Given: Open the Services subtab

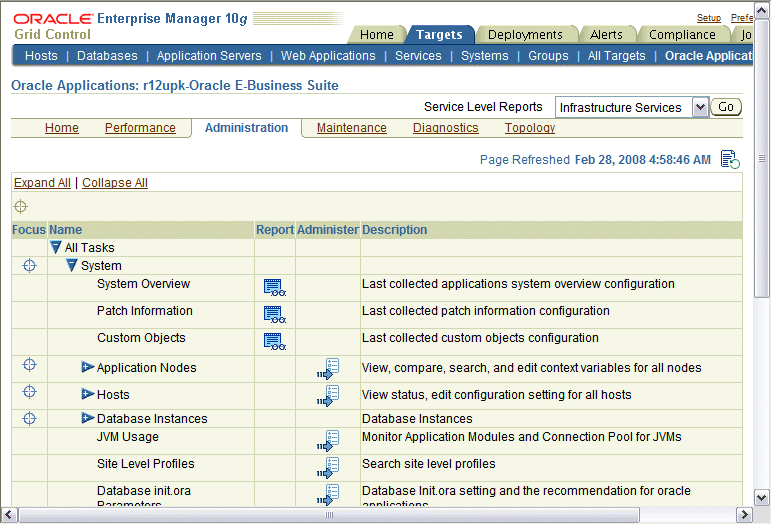Looking at the screenshot, I should point(418,56).
